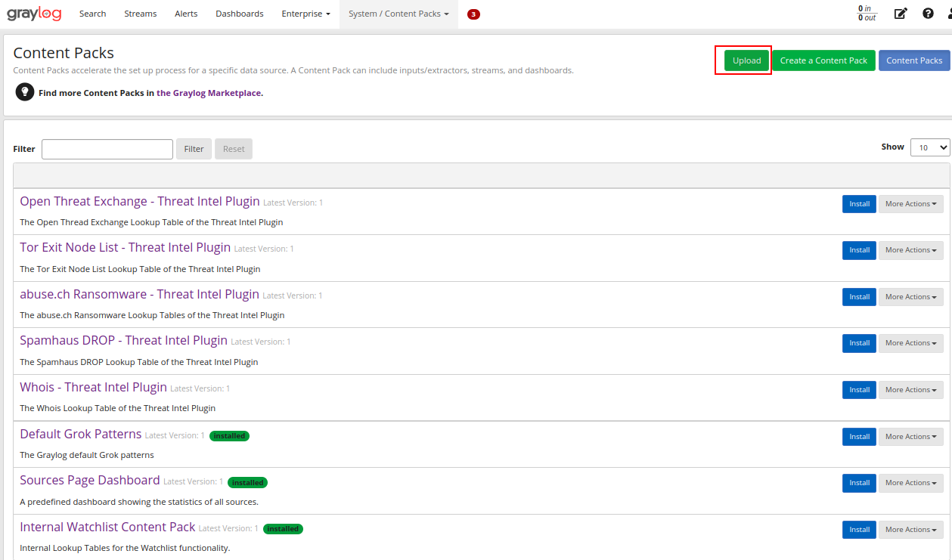
Task: Open Spamhaus DROP content pack
Action: [123, 340]
